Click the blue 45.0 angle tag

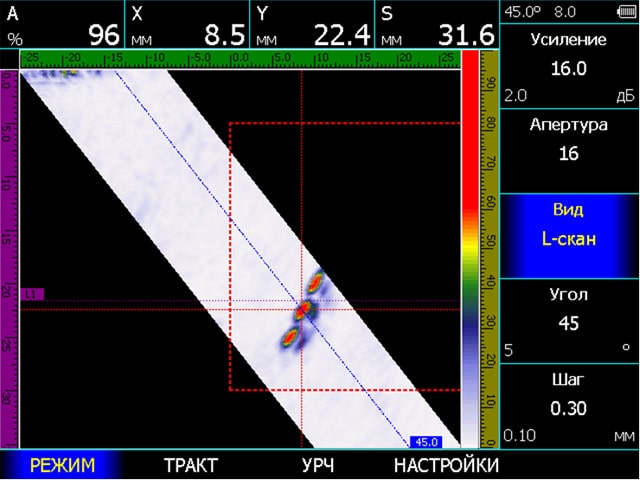tap(426, 441)
